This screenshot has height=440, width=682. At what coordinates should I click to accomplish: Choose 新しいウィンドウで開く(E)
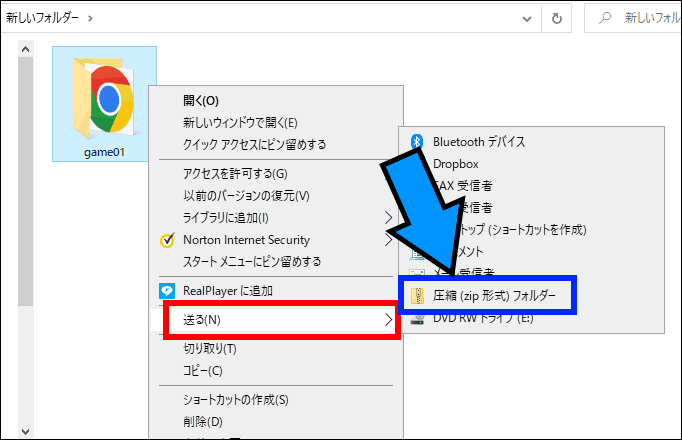(x=276, y=123)
